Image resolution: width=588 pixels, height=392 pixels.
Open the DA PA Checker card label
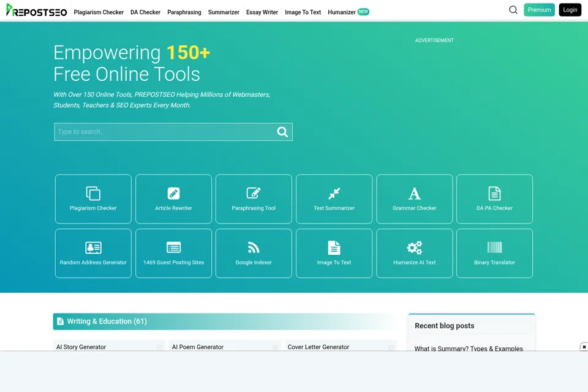point(494,208)
